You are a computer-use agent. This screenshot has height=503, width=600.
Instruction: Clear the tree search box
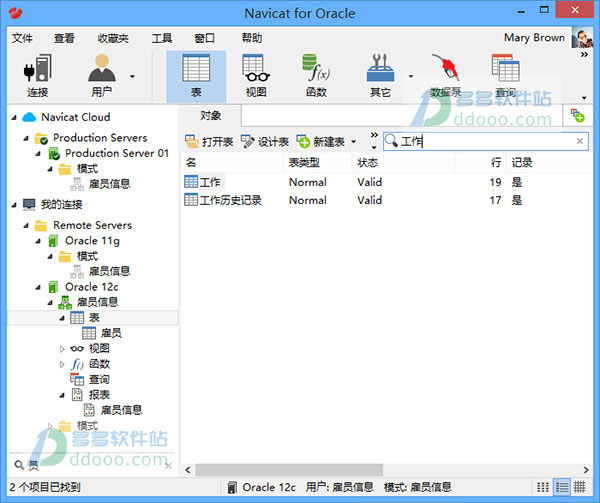168,466
